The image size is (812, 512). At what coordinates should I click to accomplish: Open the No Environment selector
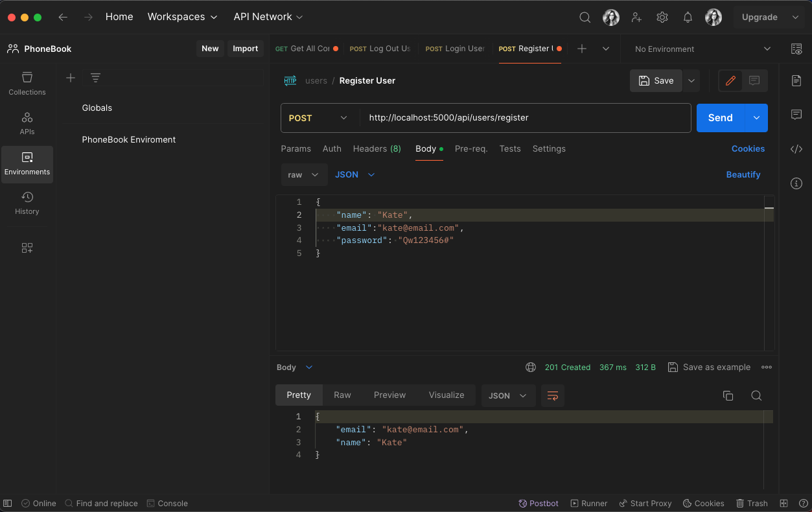click(702, 49)
